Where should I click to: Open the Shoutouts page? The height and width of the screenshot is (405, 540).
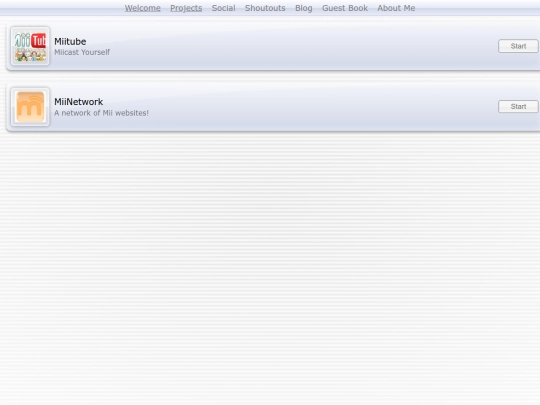click(x=265, y=8)
